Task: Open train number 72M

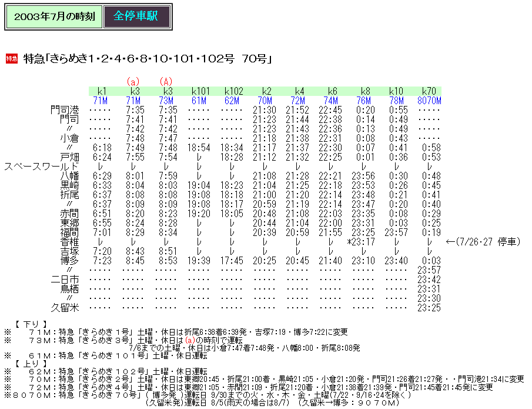Action: 298,101
